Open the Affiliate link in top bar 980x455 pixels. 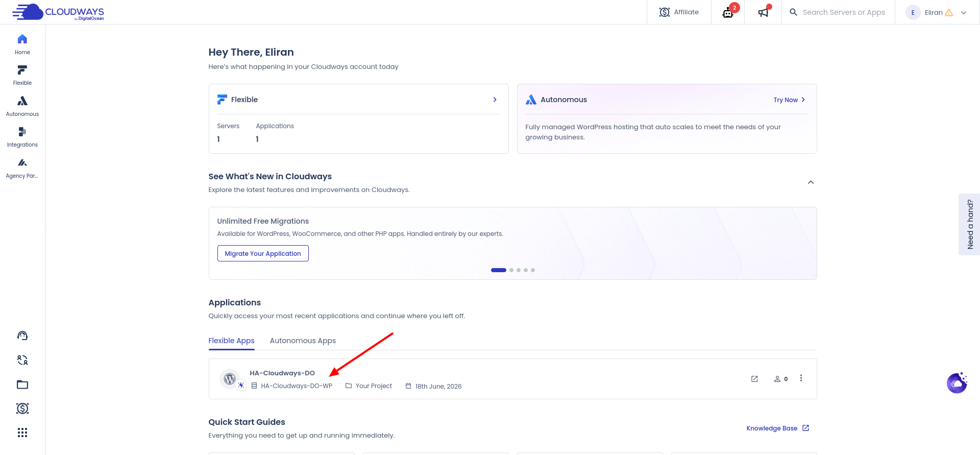[679, 12]
